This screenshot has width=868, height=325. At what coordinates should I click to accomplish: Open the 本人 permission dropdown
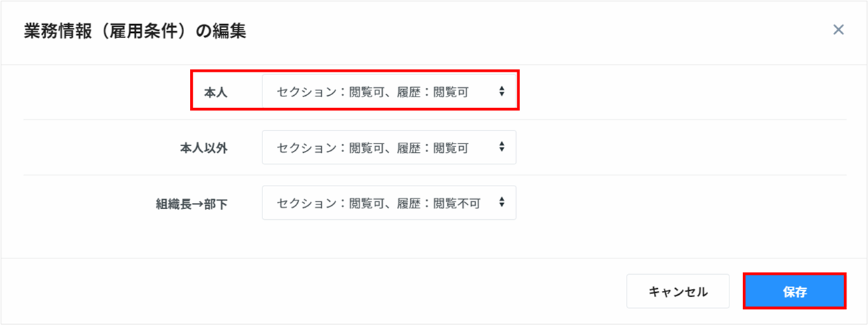[x=389, y=92]
